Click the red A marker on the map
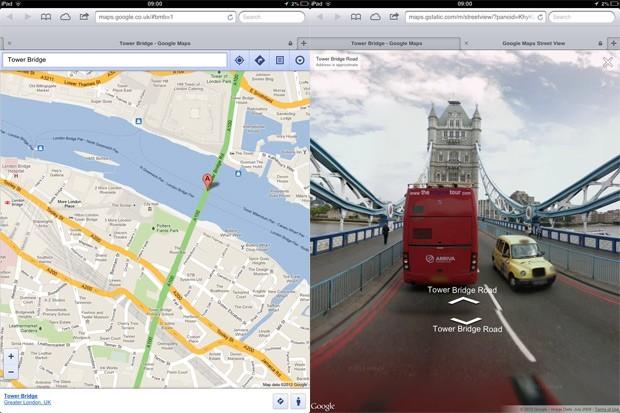The image size is (620, 413). click(208, 181)
